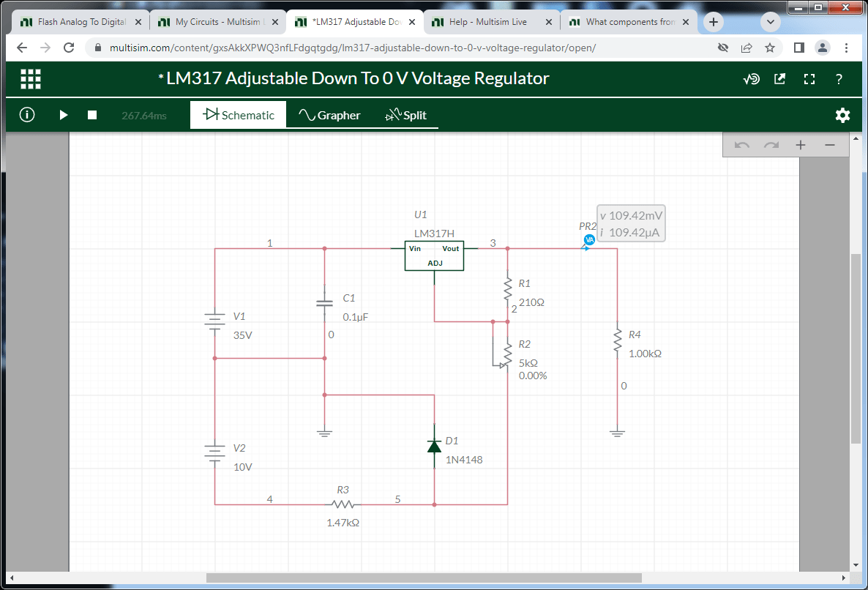This screenshot has width=868, height=590.
Task: Select the PR2 voltage probe
Action: pos(588,239)
